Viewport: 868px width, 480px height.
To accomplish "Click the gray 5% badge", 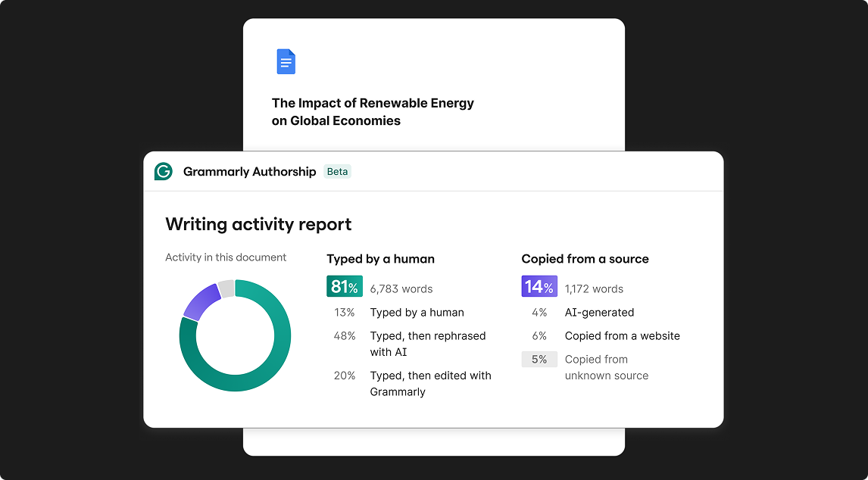I will pyautogui.click(x=539, y=360).
